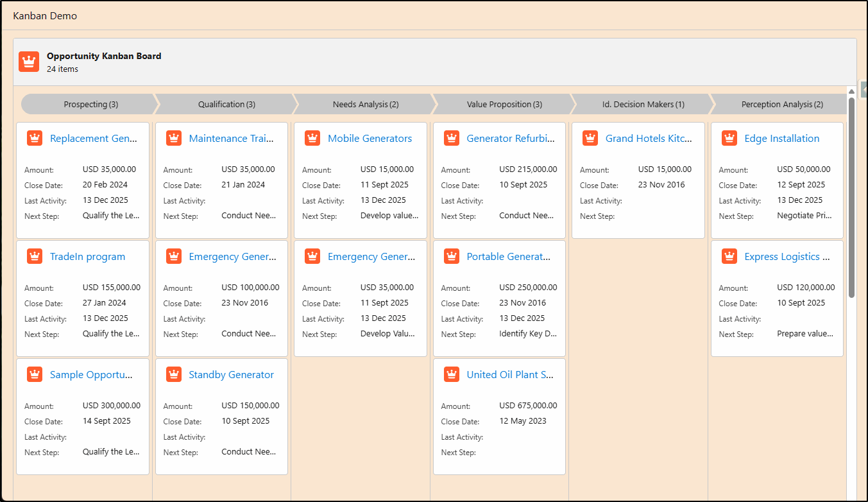Select the Value Proposition (3) stage header

(504, 104)
